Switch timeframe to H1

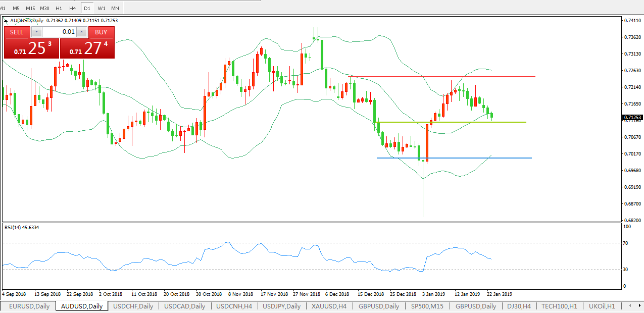point(59,8)
